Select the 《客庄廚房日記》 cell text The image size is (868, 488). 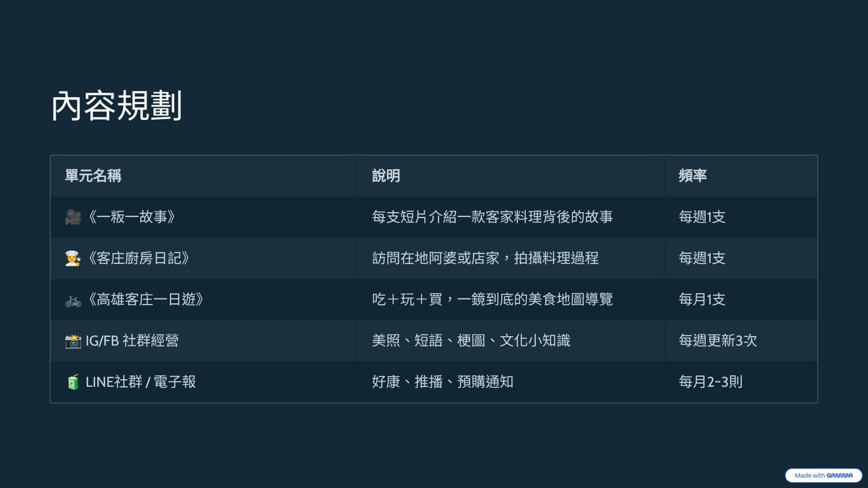pyautogui.click(x=138, y=258)
